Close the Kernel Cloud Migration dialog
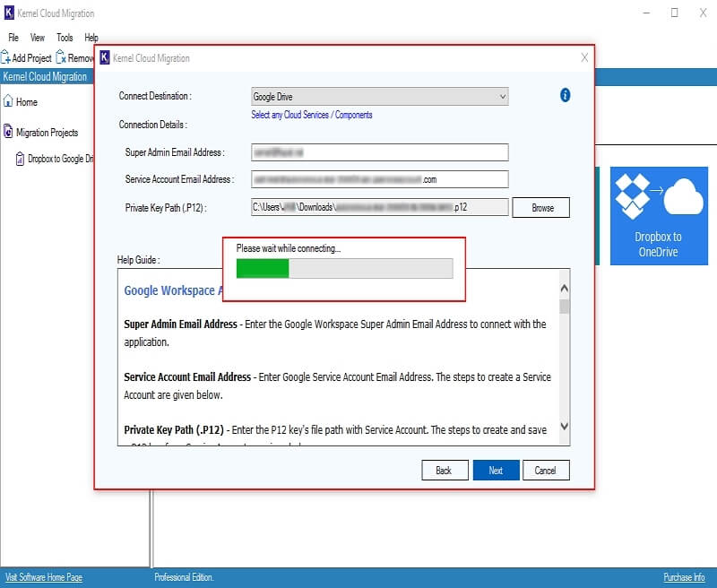The width and height of the screenshot is (717, 588). 584,57
